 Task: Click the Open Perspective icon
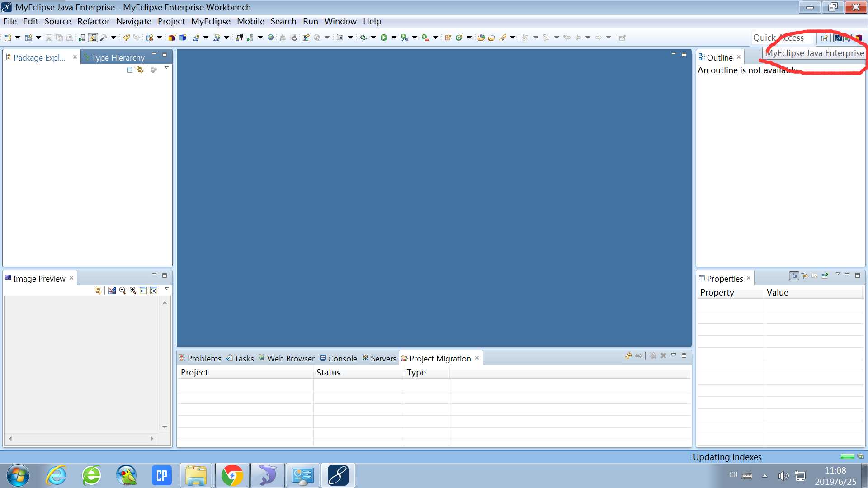pos(824,38)
